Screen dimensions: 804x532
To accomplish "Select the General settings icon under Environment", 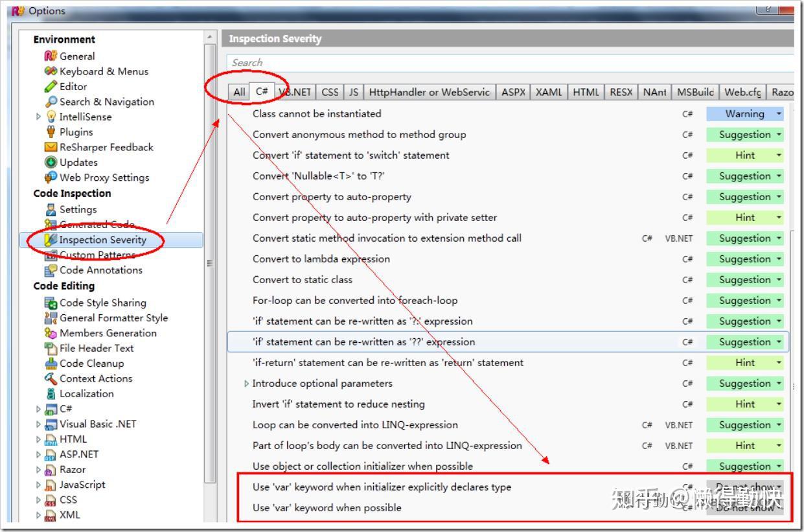I will tap(49, 56).
